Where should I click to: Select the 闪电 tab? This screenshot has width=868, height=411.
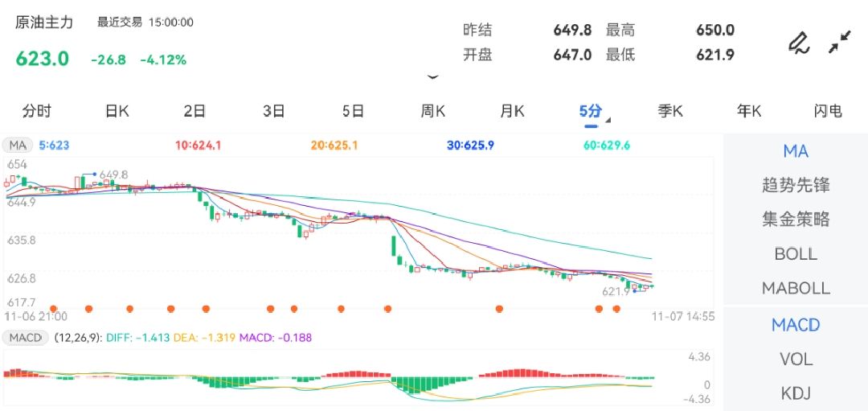tap(828, 111)
